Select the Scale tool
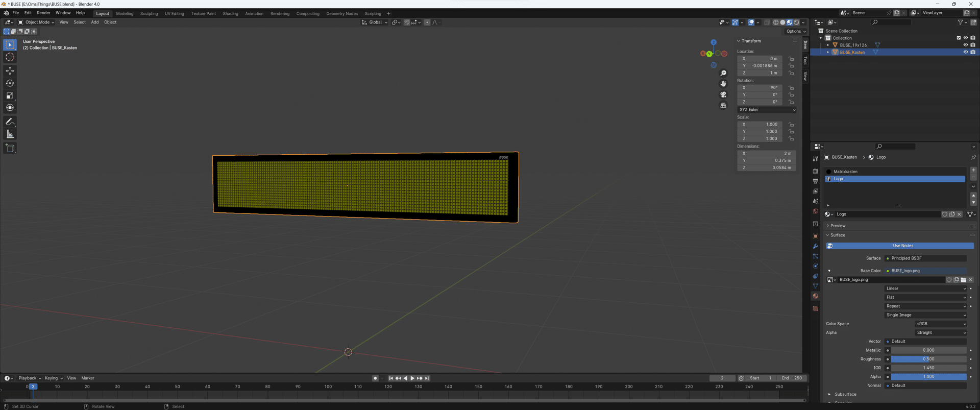This screenshot has height=410, width=980. pos(10,95)
